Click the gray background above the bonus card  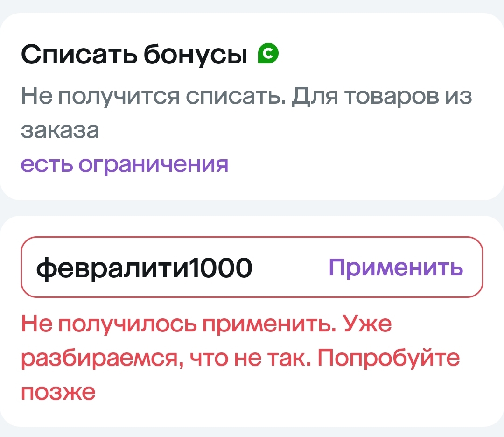pos(252,6)
